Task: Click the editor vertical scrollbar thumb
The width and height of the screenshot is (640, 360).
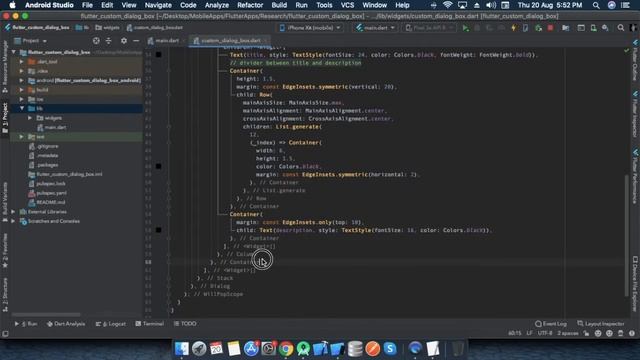Action: [x=627, y=235]
